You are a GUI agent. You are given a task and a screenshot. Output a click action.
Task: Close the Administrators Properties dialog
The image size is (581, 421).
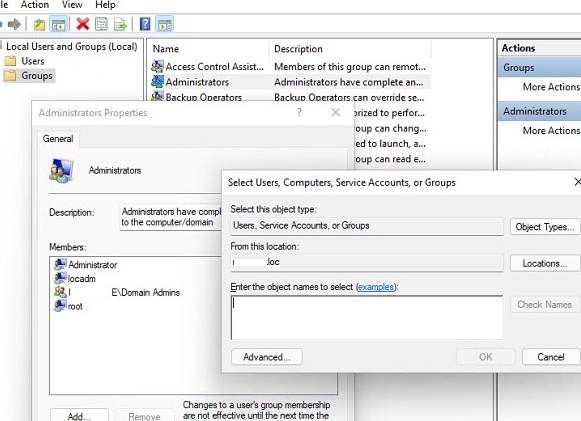[x=336, y=112]
